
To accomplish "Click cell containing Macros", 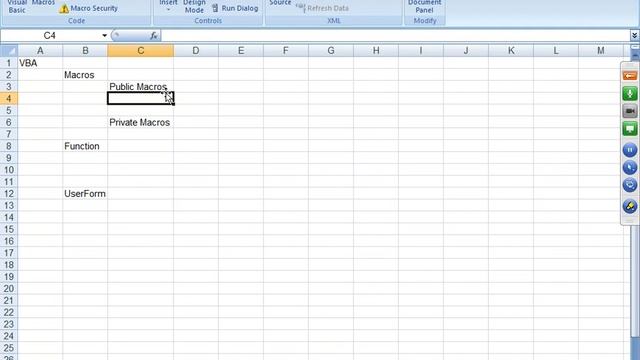I will click(85, 75).
